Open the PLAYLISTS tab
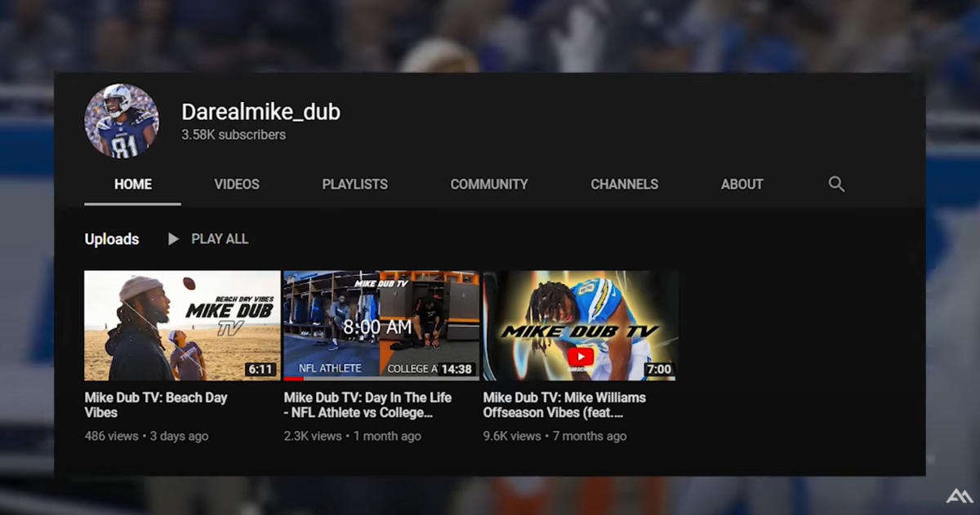980x515 pixels. tap(355, 184)
